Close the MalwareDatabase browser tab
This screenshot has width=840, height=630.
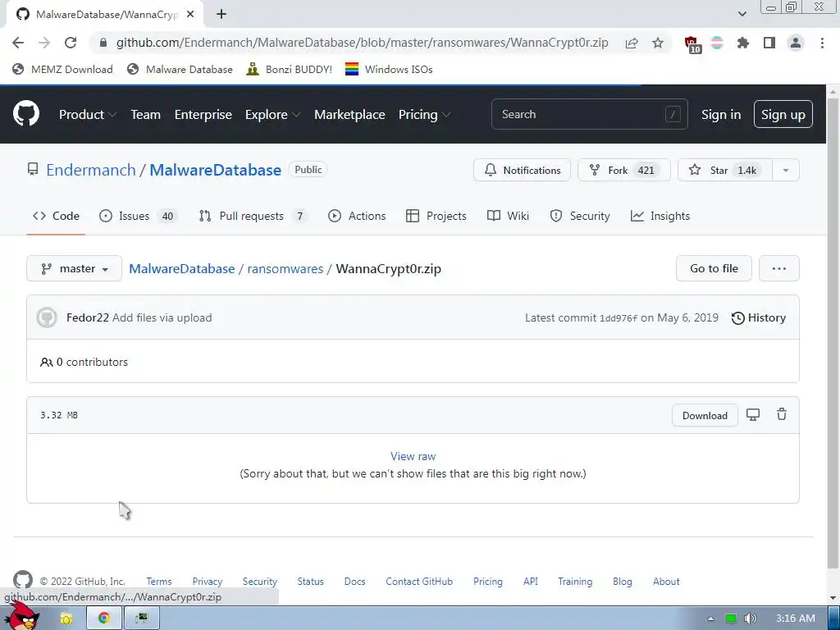pos(190,15)
